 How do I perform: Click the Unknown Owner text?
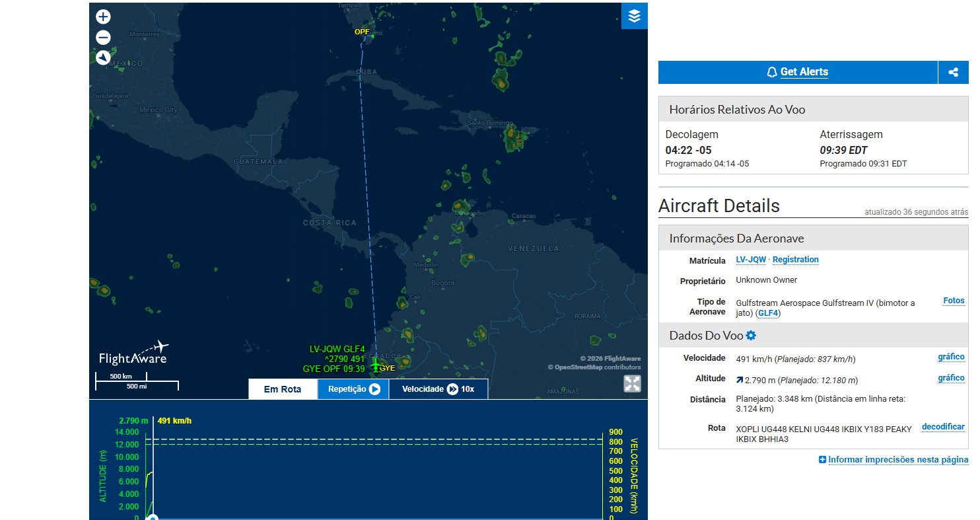point(767,280)
